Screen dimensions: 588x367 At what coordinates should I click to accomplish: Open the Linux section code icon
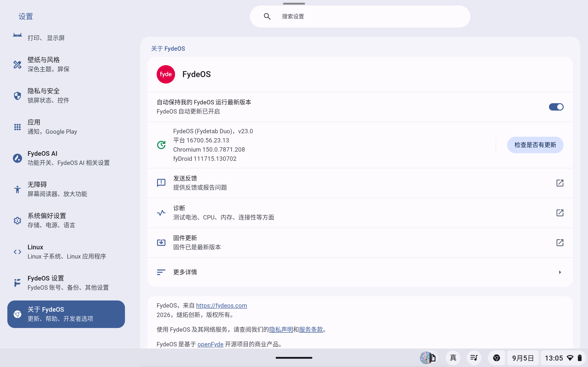point(17,252)
